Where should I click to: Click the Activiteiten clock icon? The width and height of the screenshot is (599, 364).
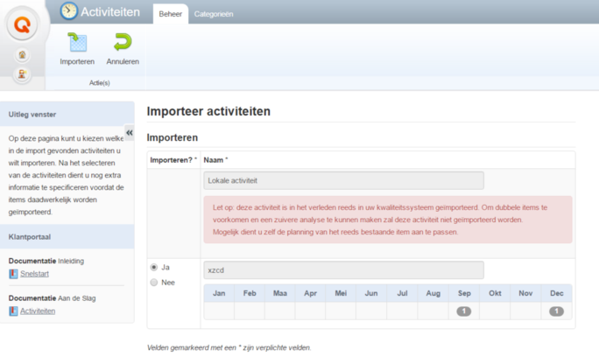pyautogui.click(x=69, y=11)
